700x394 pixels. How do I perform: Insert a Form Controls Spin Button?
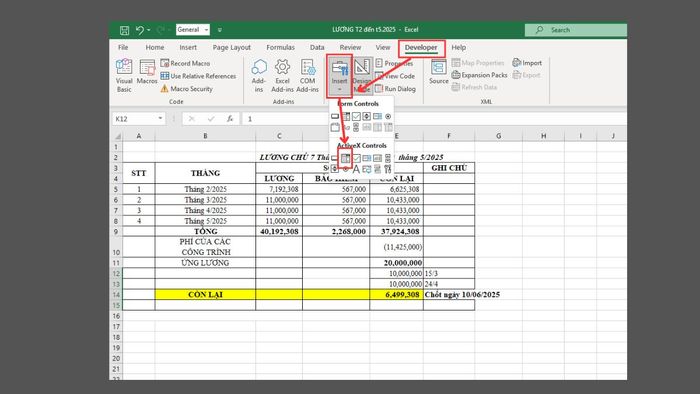367,116
